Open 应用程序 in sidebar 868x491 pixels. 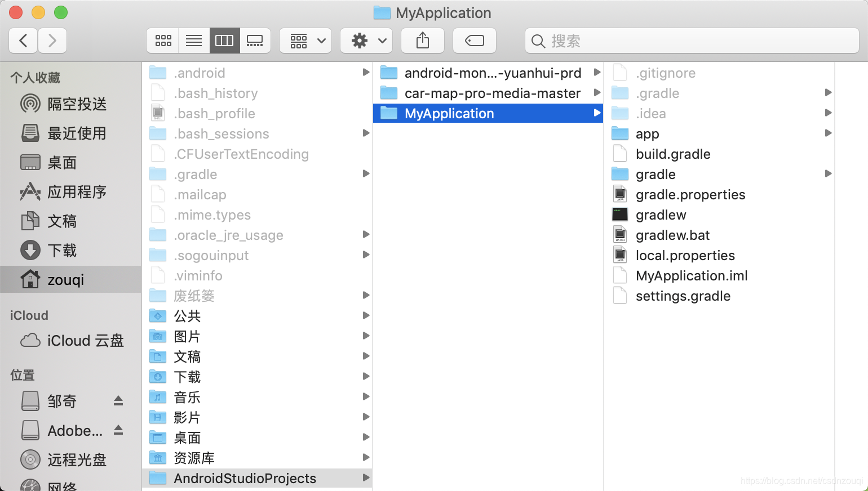[70, 192]
